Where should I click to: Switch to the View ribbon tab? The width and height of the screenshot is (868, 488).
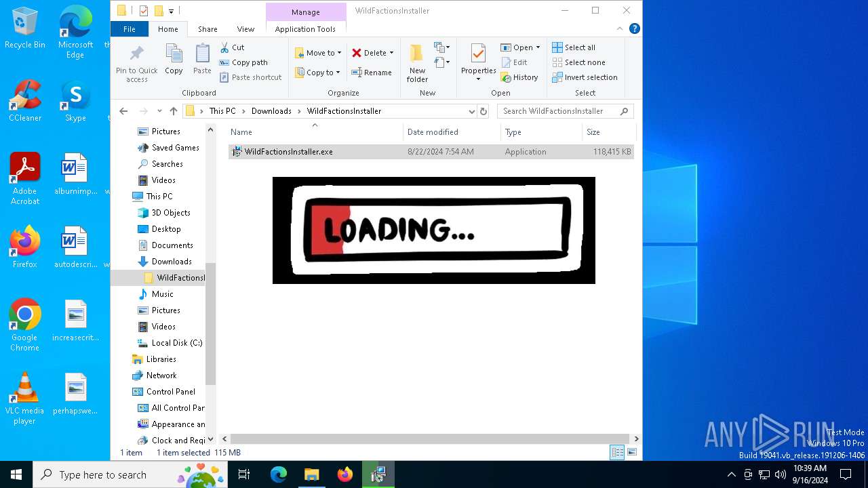pyautogui.click(x=245, y=29)
